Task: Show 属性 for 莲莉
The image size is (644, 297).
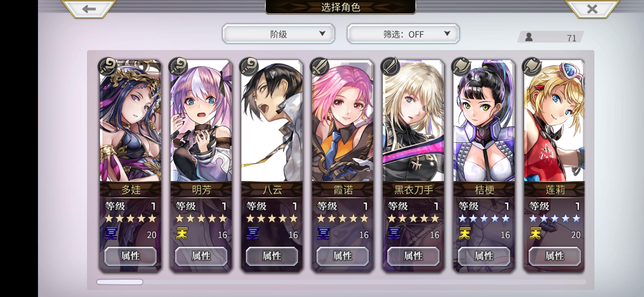Action: point(555,256)
